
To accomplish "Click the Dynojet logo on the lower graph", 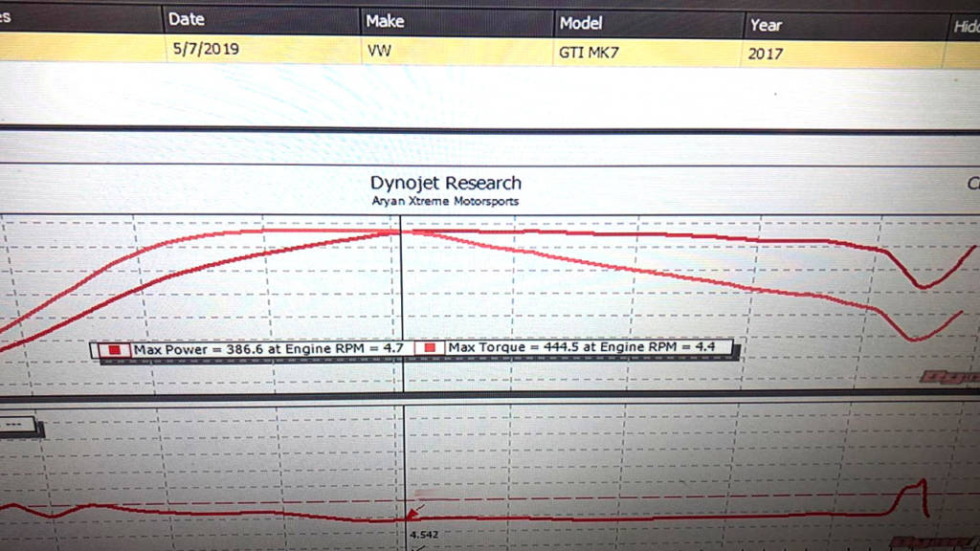I will (x=933, y=542).
